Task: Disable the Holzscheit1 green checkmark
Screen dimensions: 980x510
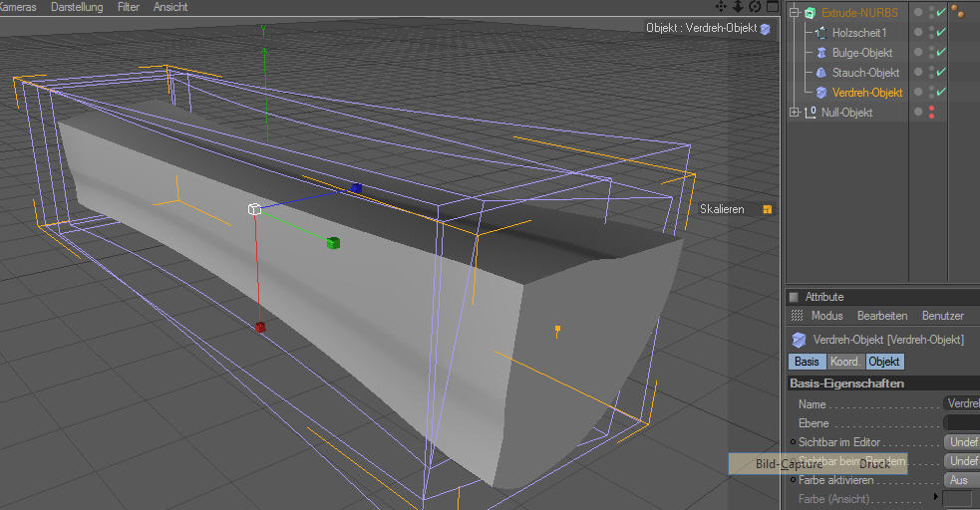Action: [941, 32]
